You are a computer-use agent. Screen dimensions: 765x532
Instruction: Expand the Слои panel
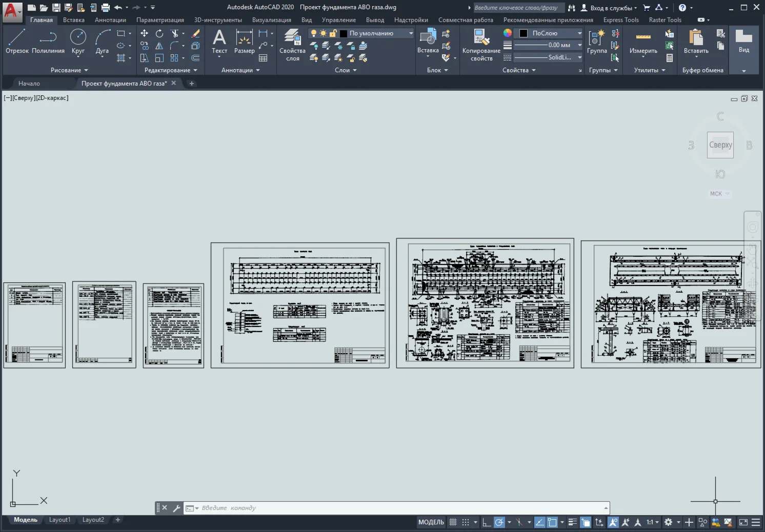point(346,70)
